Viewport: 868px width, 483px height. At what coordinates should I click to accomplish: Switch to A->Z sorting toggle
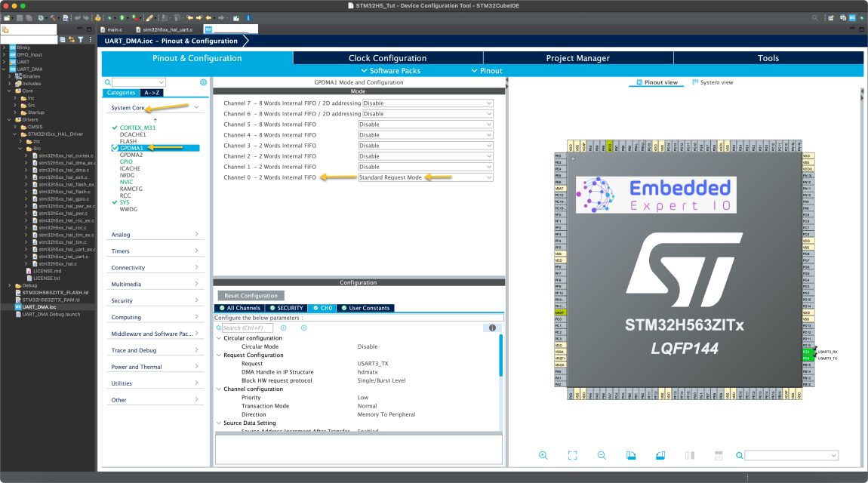click(152, 93)
